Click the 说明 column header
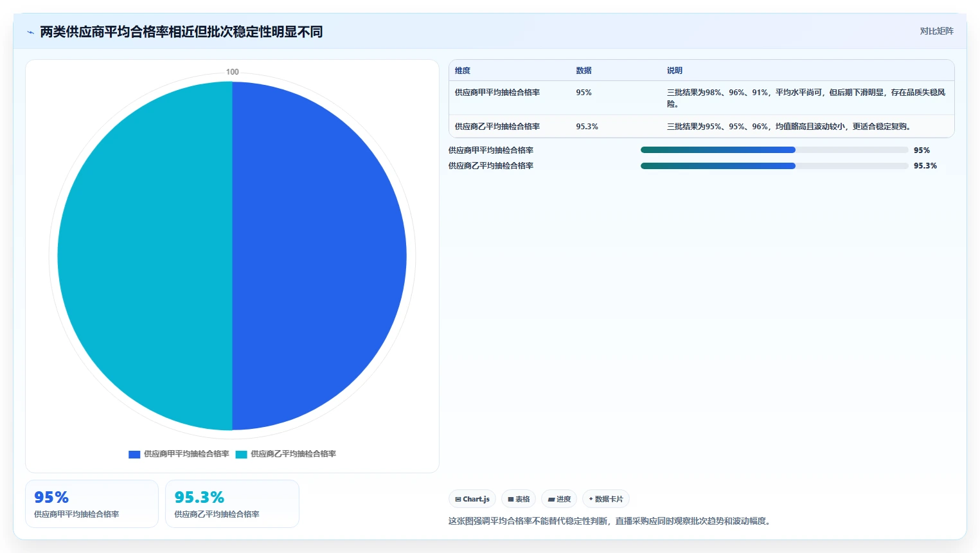The image size is (980, 553). point(675,71)
